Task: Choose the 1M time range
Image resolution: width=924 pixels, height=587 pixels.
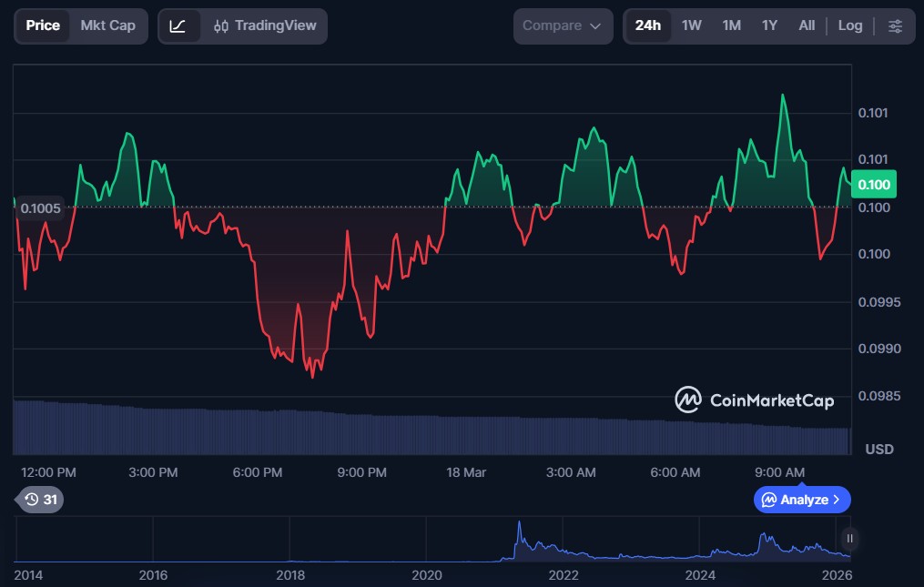Action: 731,26
